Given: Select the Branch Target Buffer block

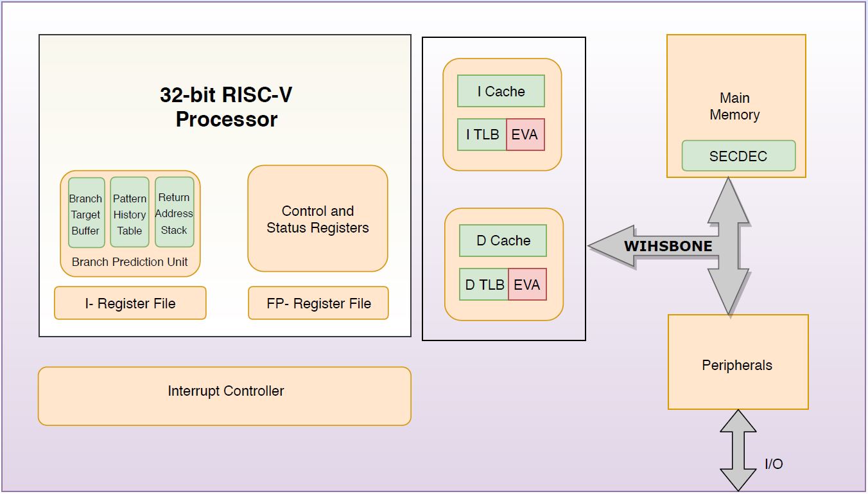Looking at the screenshot, I should [86, 214].
